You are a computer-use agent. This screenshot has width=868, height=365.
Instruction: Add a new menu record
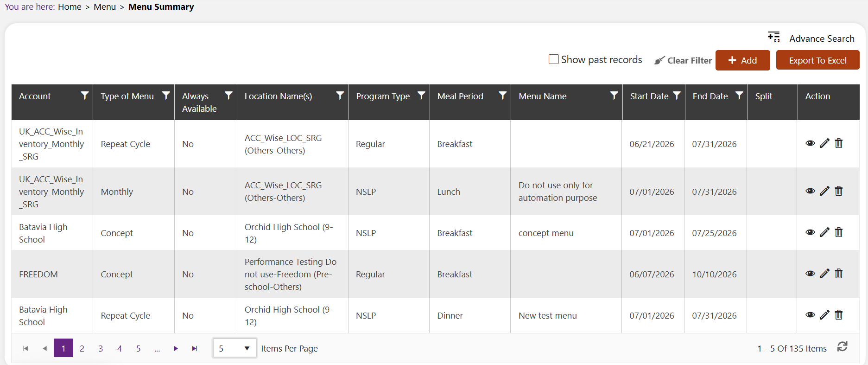742,60
